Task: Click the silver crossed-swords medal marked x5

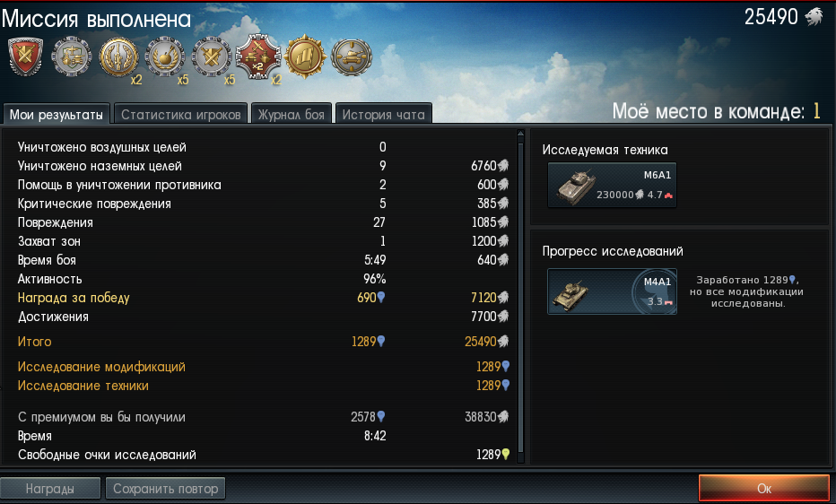Action: (x=212, y=56)
